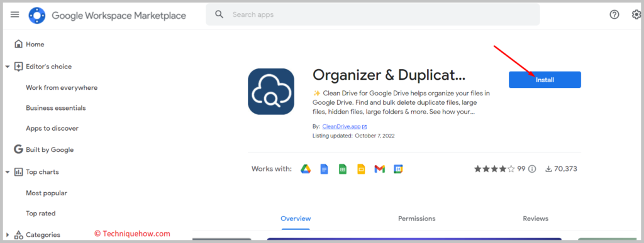Click the Top charts bar icon
644x243 pixels.
point(18,172)
